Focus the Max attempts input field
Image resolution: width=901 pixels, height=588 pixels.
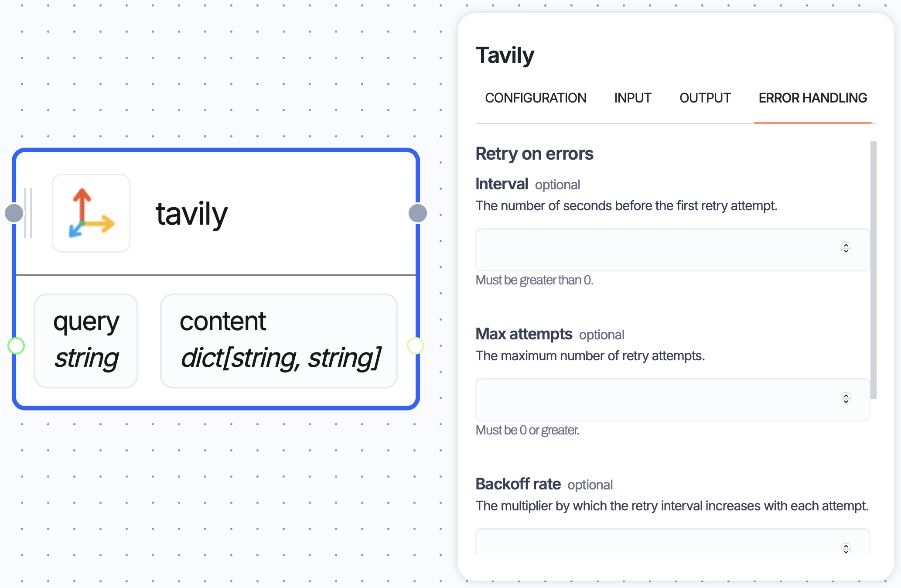(654, 400)
